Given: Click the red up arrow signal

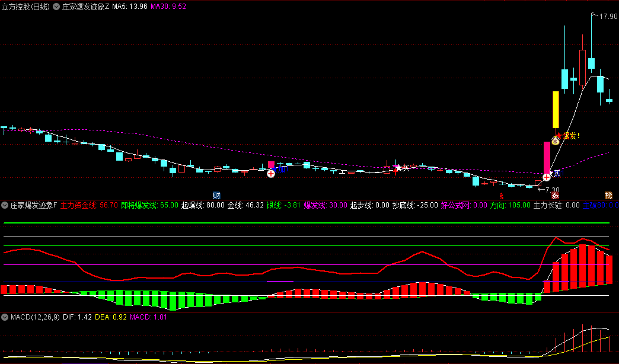Looking at the screenshot, I should tap(395, 172).
